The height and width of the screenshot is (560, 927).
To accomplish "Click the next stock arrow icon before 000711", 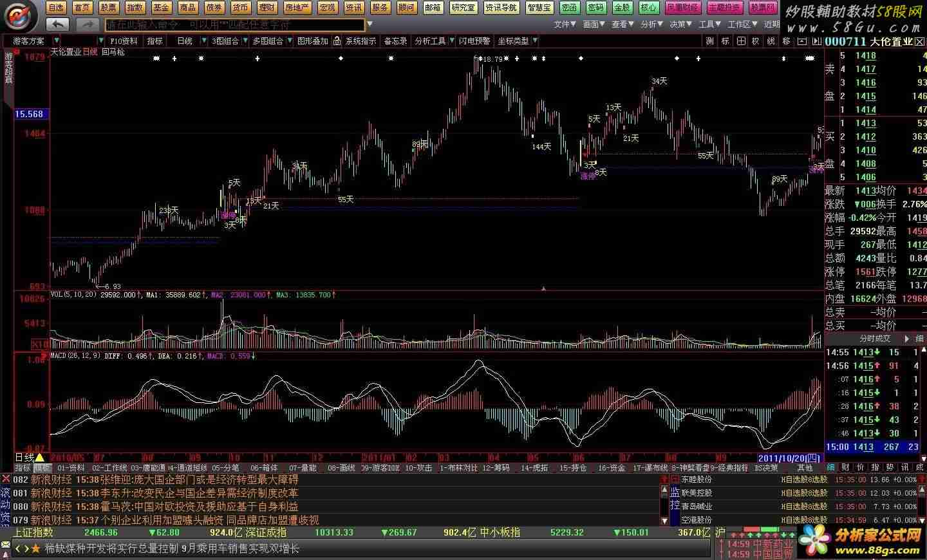I will pos(817,41).
